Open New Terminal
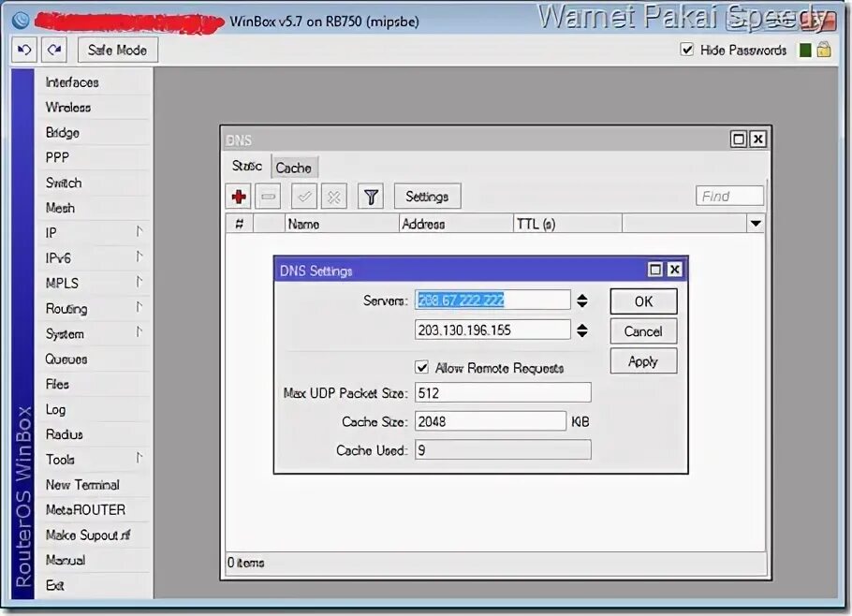The width and height of the screenshot is (852, 616). pos(93,485)
